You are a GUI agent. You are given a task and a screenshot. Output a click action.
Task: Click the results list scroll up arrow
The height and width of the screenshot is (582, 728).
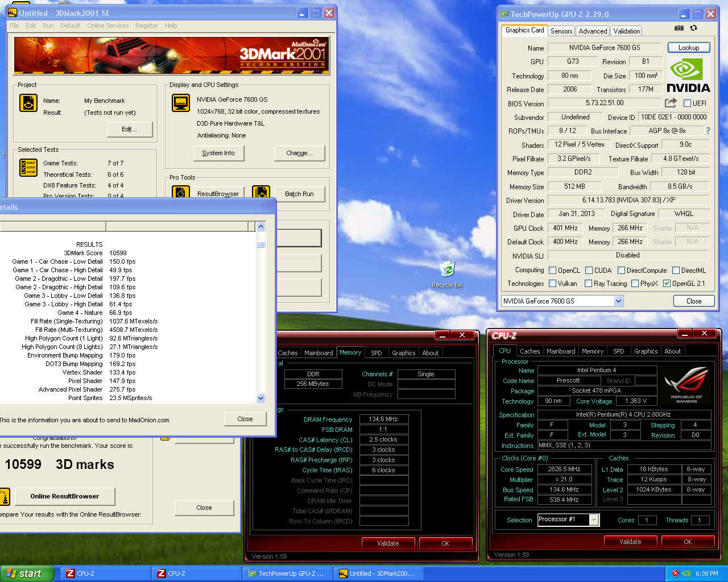(261, 226)
